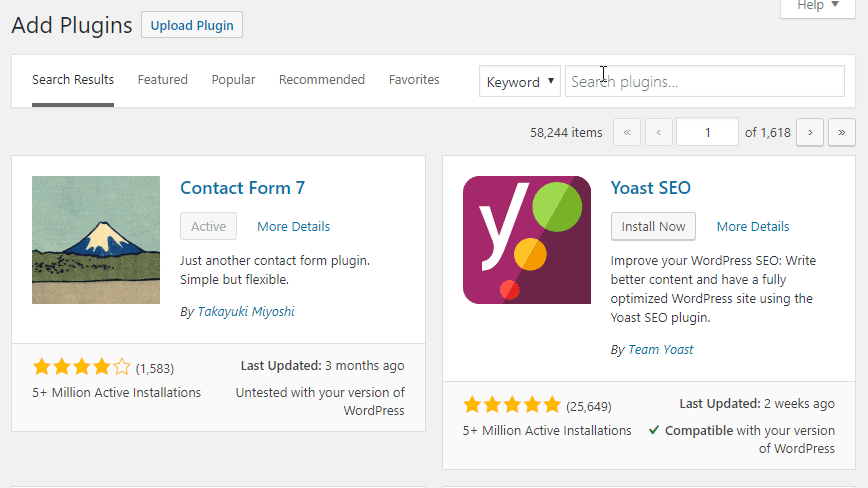Open More Details for Yoast SEO
The image size is (868, 488).
tap(753, 227)
